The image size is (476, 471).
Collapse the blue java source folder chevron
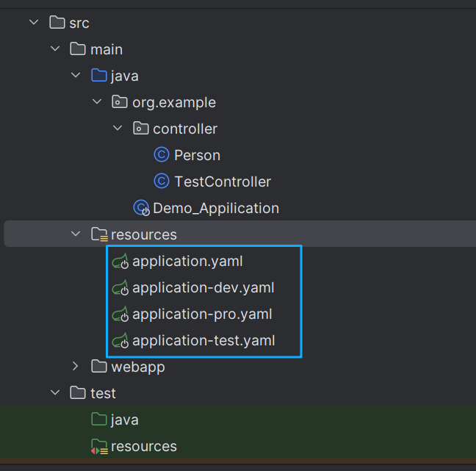[76, 75]
